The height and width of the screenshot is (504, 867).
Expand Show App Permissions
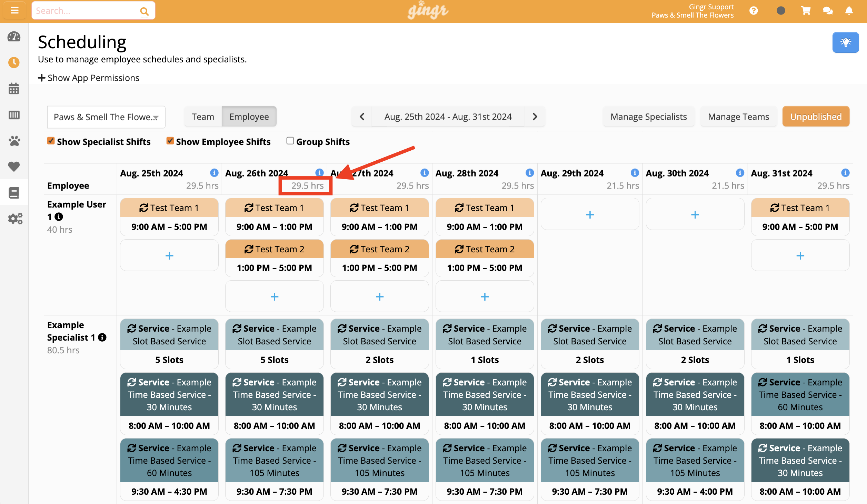click(89, 78)
